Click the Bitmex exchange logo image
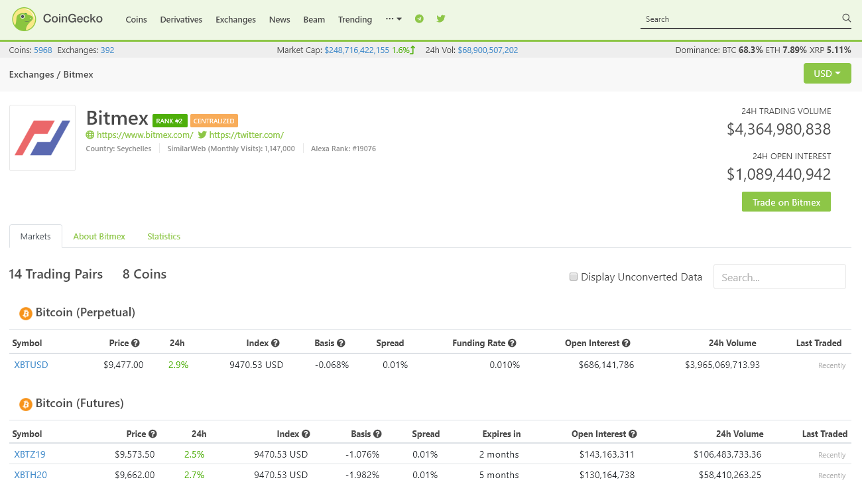The image size is (862, 504). [x=42, y=138]
